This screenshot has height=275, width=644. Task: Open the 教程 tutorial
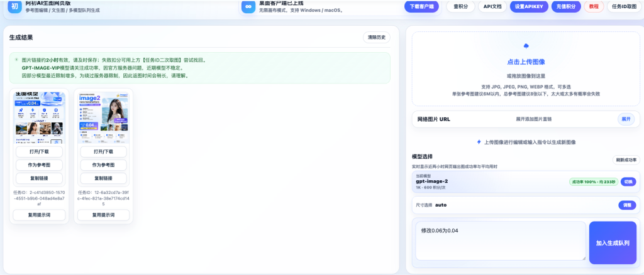(594, 6)
